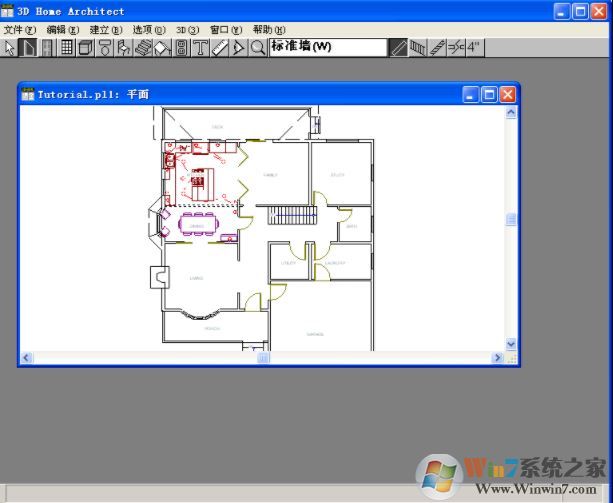
Task: Click the vertical scrollbar thumb
Action: (x=511, y=219)
